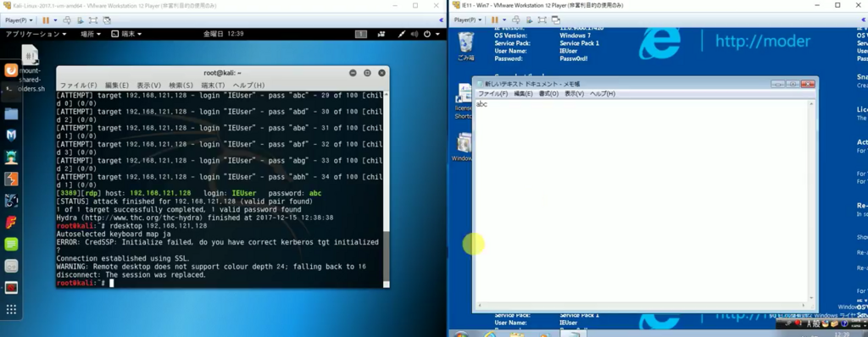Open the ごみ箱 recycle bin on Win7 desktop
Viewport: 868px width, 337px height.
point(466,46)
